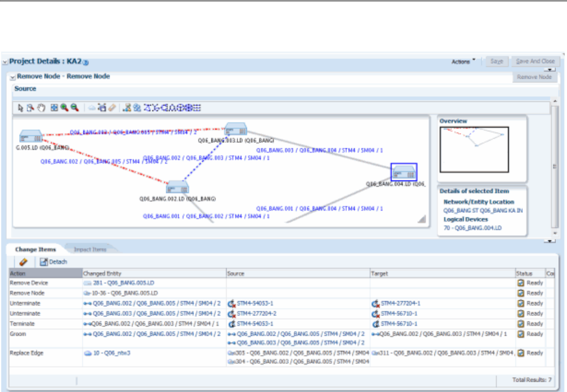Click the Overview minimap thumbnail
The height and width of the screenshot is (392, 567).
pos(474,149)
